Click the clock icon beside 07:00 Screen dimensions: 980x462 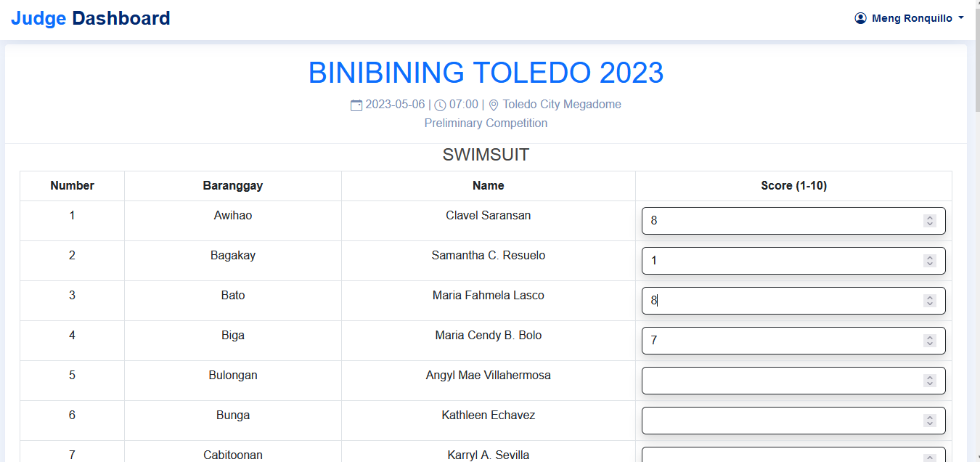point(440,105)
